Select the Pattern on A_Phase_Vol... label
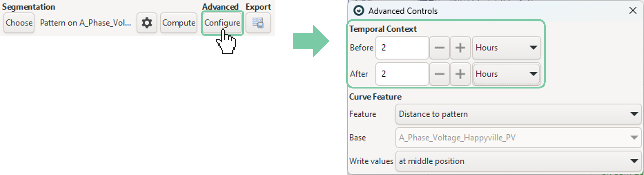This screenshot has width=644, height=175. 86,23
